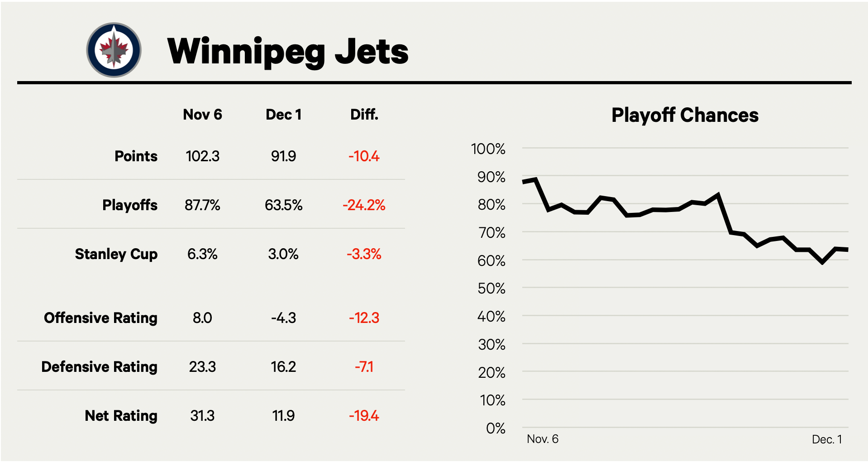Select the Stanley Cup row label
This screenshot has height=462, width=868.
116,254
